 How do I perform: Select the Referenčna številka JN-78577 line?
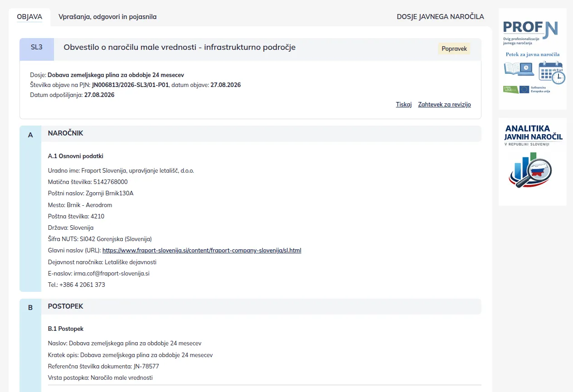pos(103,366)
